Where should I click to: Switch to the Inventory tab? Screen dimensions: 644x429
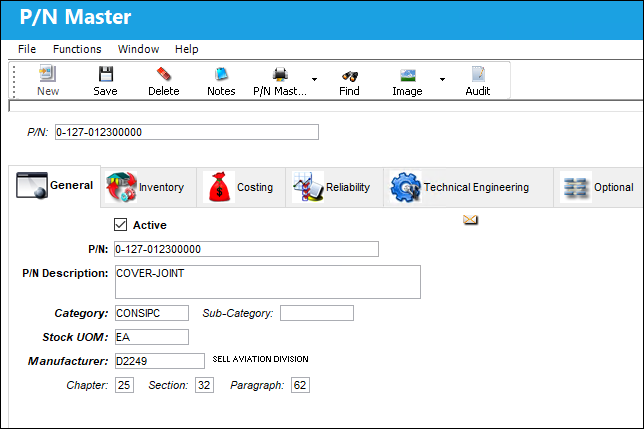pos(148,187)
